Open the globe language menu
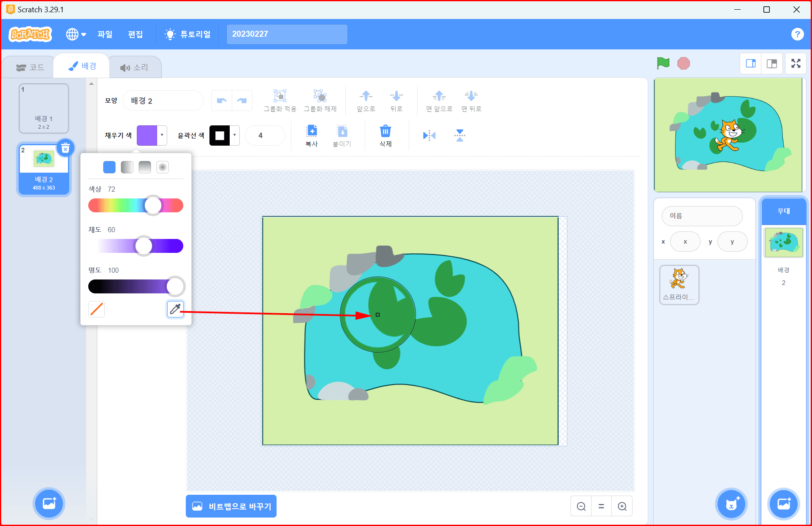The height and width of the screenshot is (526, 812). click(76, 34)
